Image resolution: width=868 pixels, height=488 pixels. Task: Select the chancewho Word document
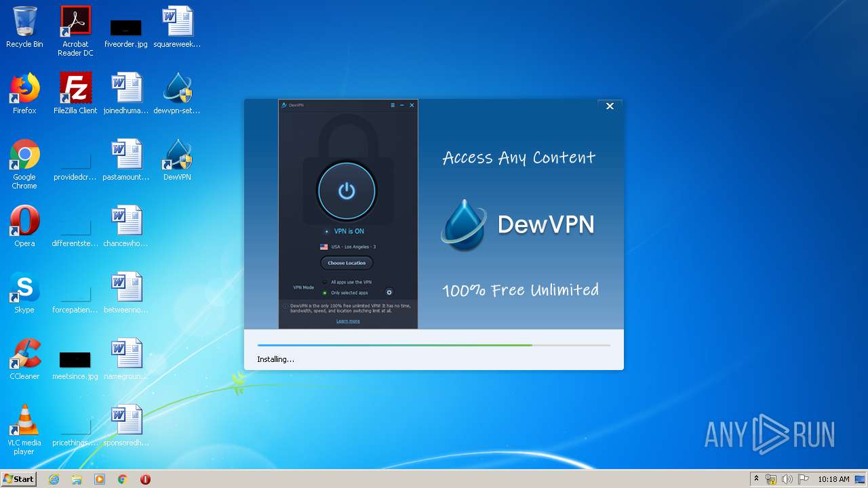click(x=126, y=226)
